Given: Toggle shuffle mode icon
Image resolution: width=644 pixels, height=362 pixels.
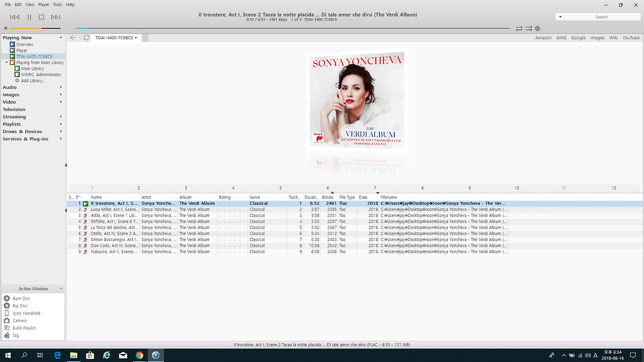Looking at the screenshot, I should [x=528, y=29].
